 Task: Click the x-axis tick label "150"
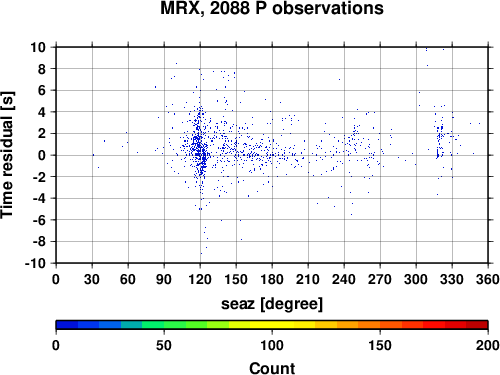point(236,279)
